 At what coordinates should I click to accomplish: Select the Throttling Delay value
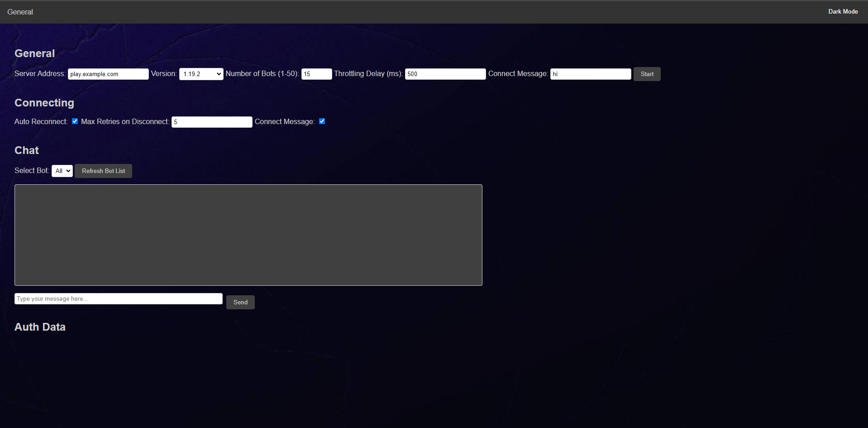(x=444, y=74)
